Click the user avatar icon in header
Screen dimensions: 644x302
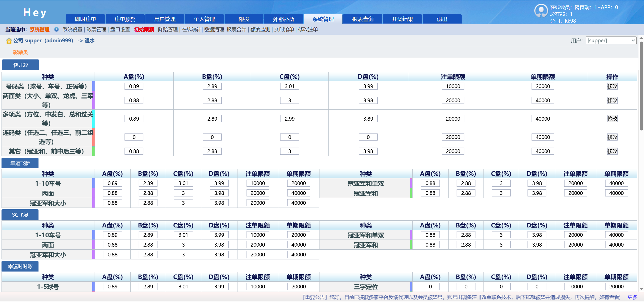point(541,11)
